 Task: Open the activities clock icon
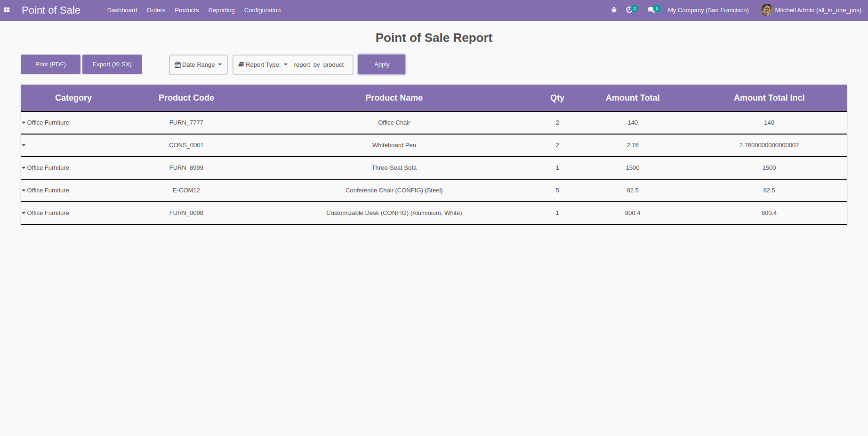tap(629, 10)
